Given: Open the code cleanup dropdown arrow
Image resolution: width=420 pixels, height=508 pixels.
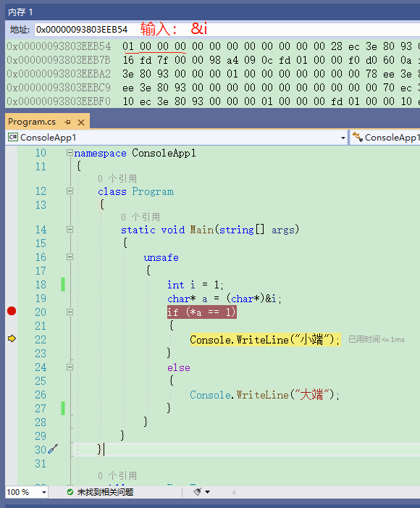Looking at the screenshot, I should point(208,492).
